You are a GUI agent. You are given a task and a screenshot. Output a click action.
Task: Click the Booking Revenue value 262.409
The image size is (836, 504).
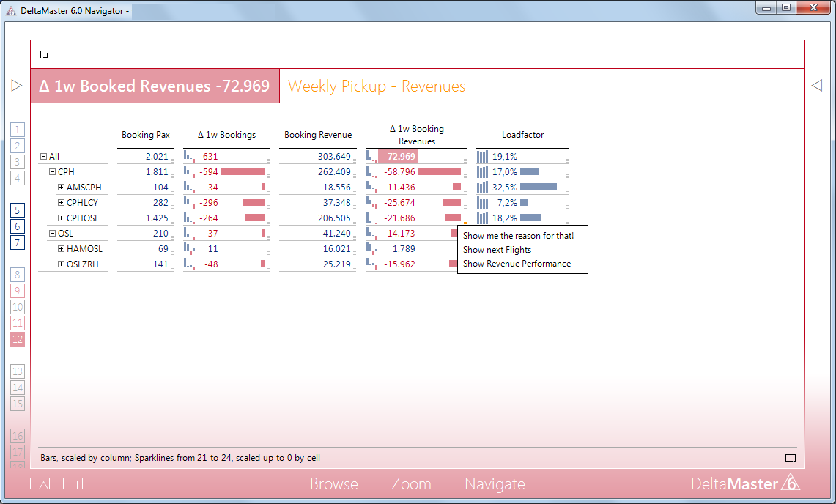pos(334,171)
